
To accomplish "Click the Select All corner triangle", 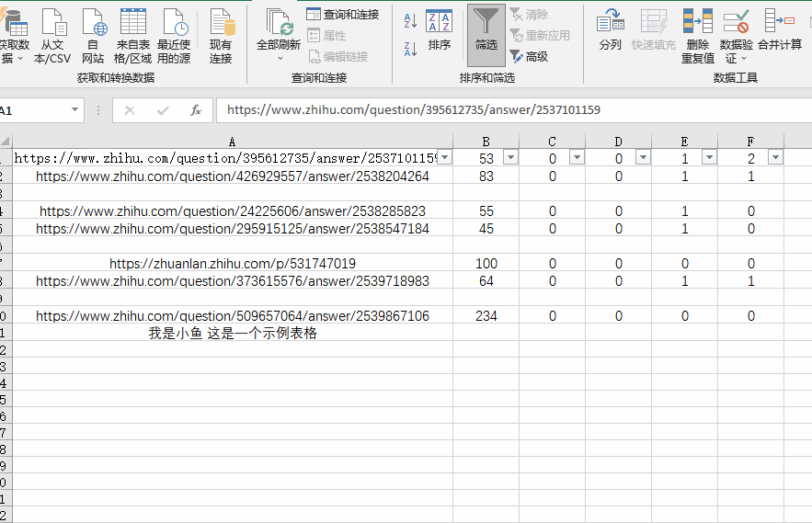I will click(6, 142).
